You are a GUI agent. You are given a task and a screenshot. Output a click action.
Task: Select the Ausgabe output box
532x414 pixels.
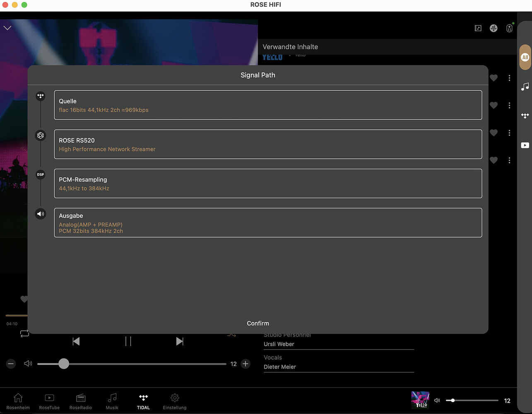(268, 223)
